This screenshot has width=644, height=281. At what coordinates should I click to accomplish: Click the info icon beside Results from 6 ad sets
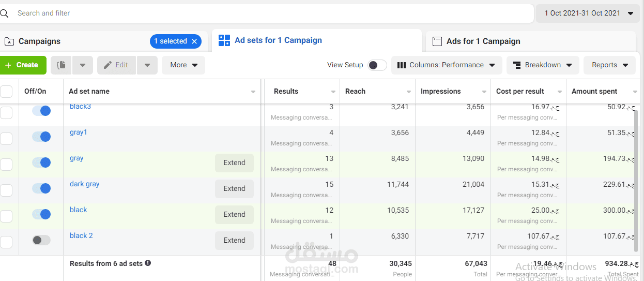pos(148,263)
